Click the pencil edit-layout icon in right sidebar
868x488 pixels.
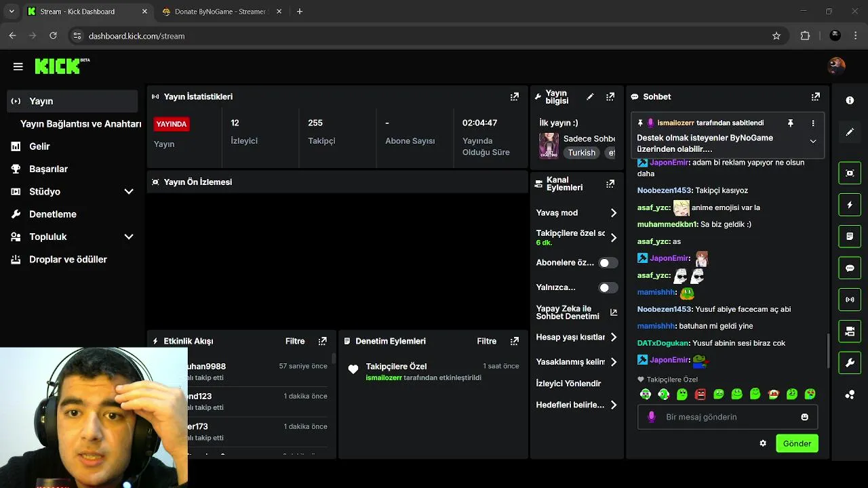[x=850, y=132]
